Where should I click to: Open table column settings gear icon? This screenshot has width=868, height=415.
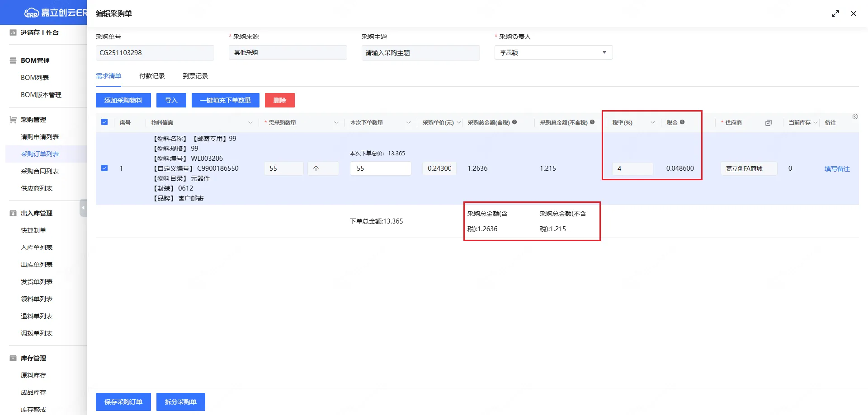click(855, 117)
